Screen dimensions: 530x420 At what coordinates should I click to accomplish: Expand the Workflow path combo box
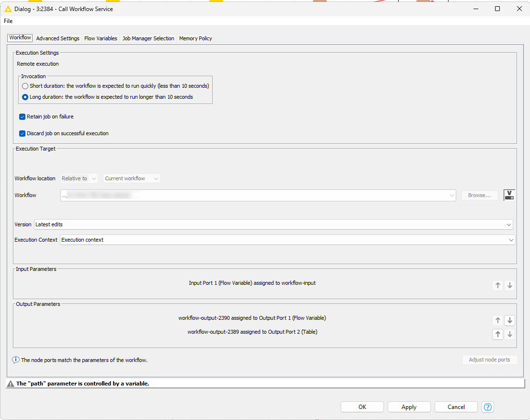click(x=451, y=195)
